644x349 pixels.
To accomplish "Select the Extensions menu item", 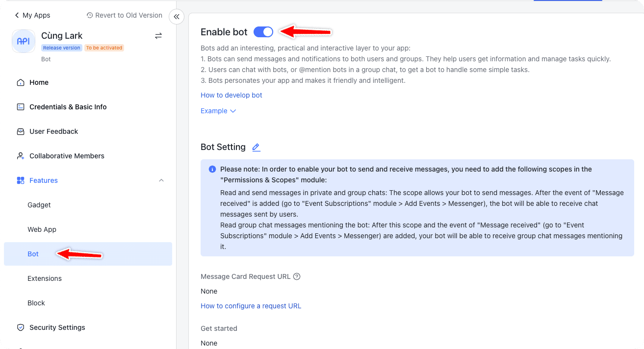I will [x=45, y=278].
